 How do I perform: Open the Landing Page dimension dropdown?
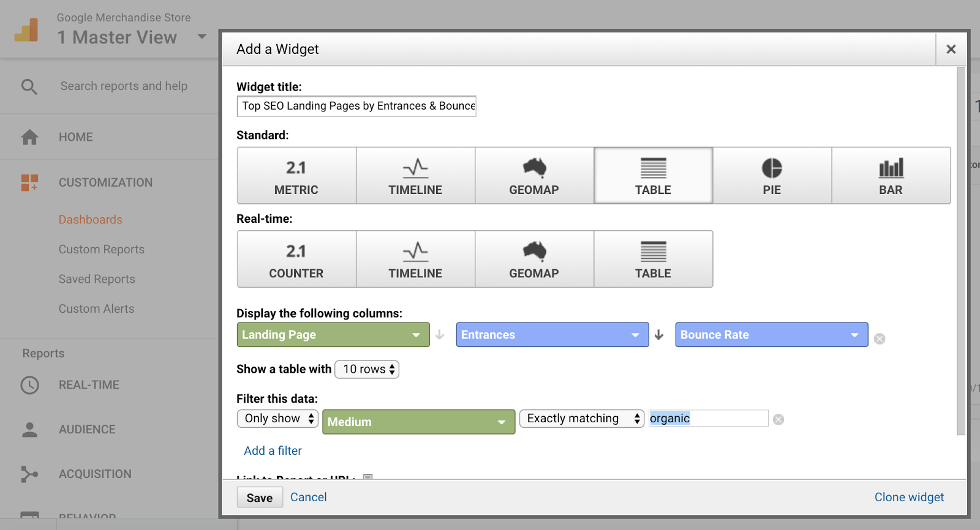333,335
